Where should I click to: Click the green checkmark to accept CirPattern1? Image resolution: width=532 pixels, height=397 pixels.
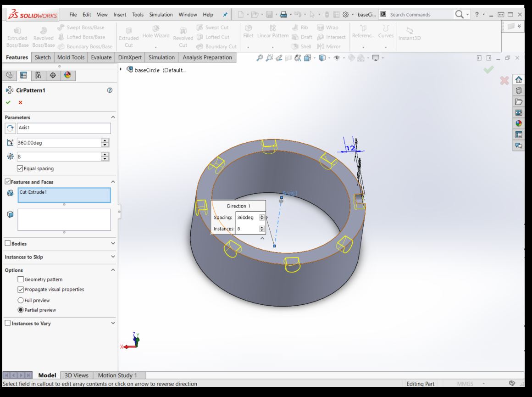pyautogui.click(x=8, y=102)
